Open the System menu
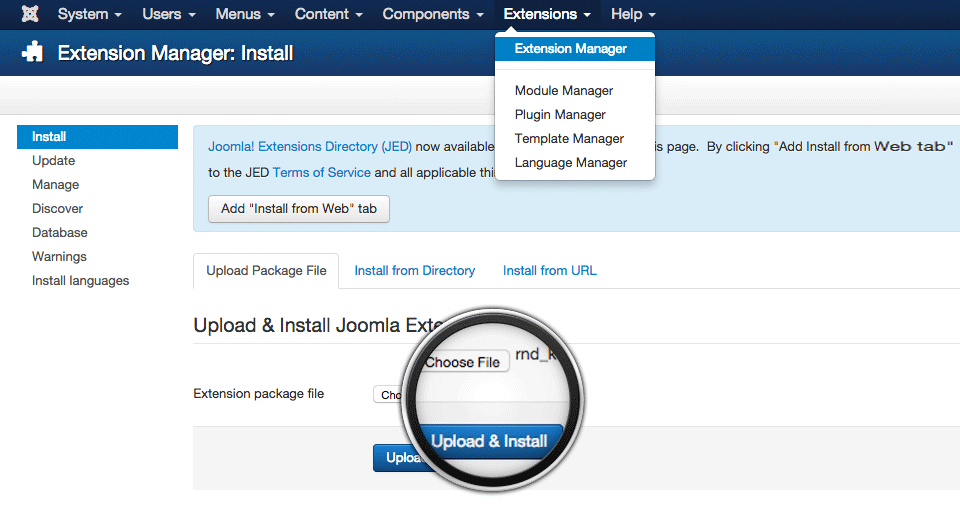 89,13
